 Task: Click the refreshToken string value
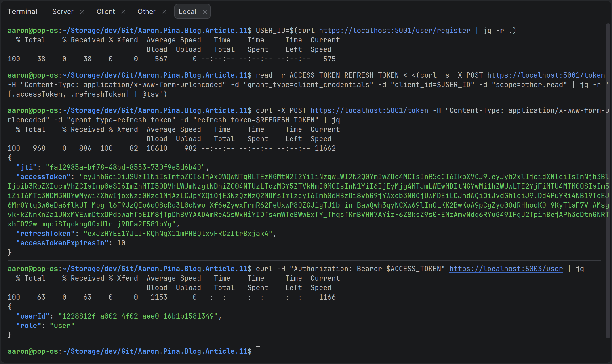(178, 234)
